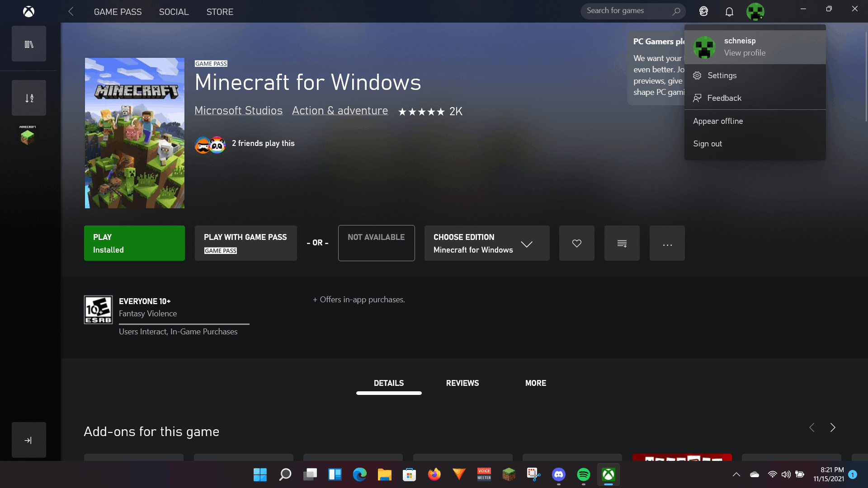868x488 pixels.
Task: Open Voicemeeter from taskbar
Action: [x=484, y=474]
